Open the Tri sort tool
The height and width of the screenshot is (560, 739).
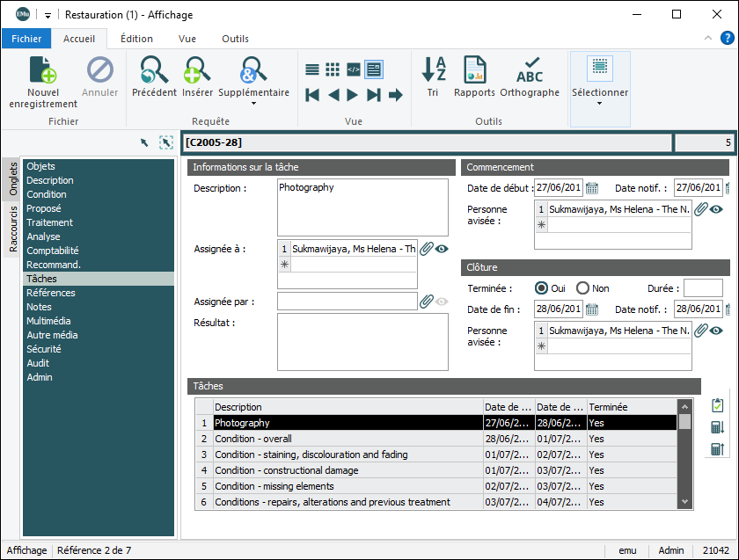pos(433,70)
